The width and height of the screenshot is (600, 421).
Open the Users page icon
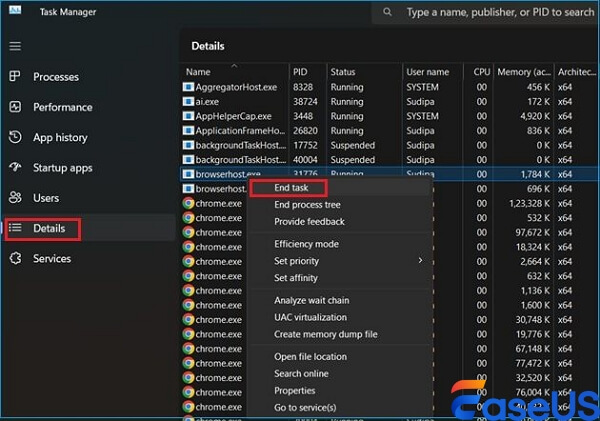pyautogui.click(x=14, y=198)
